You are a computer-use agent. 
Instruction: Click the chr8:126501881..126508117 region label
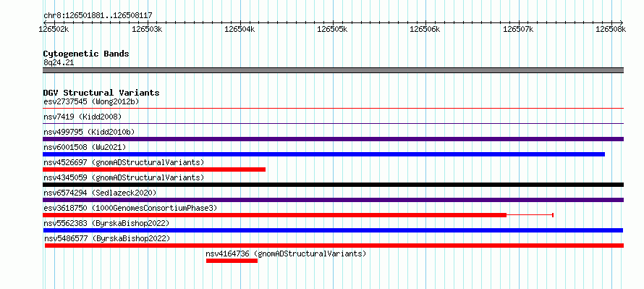click(x=98, y=16)
